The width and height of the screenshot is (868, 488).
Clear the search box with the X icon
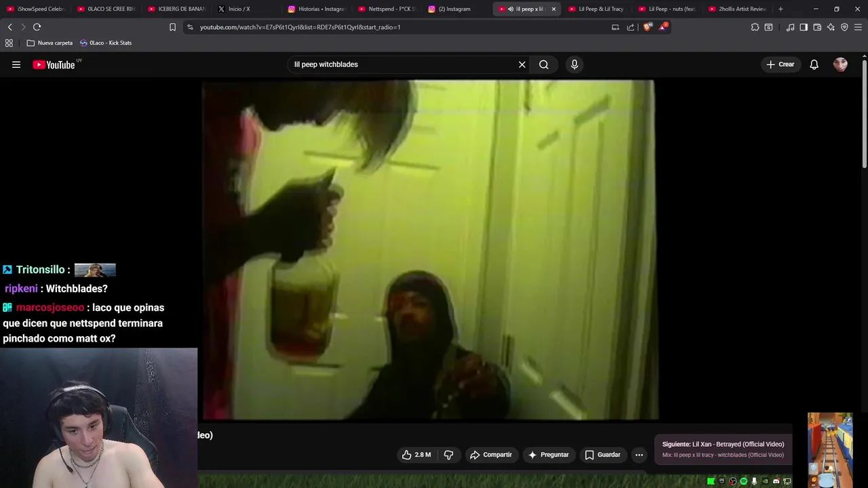point(522,64)
